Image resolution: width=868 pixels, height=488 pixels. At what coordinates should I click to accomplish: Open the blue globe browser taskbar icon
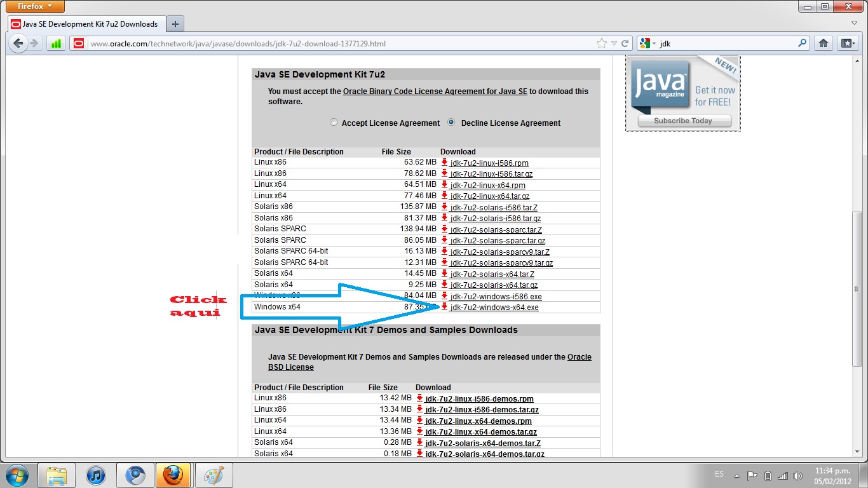135,475
